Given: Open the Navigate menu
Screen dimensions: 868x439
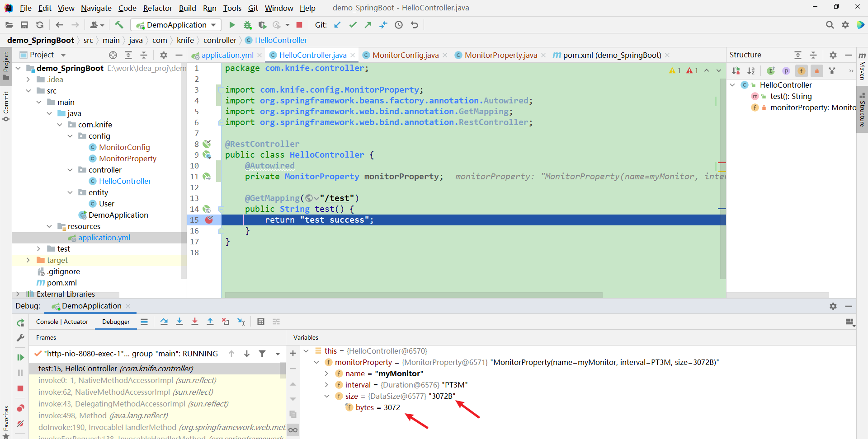Looking at the screenshot, I should pos(96,8).
